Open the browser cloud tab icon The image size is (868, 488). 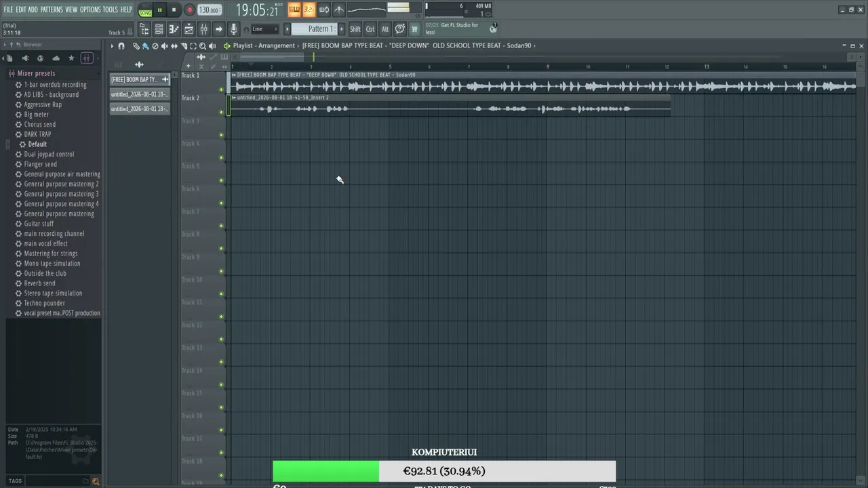pos(56,58)
